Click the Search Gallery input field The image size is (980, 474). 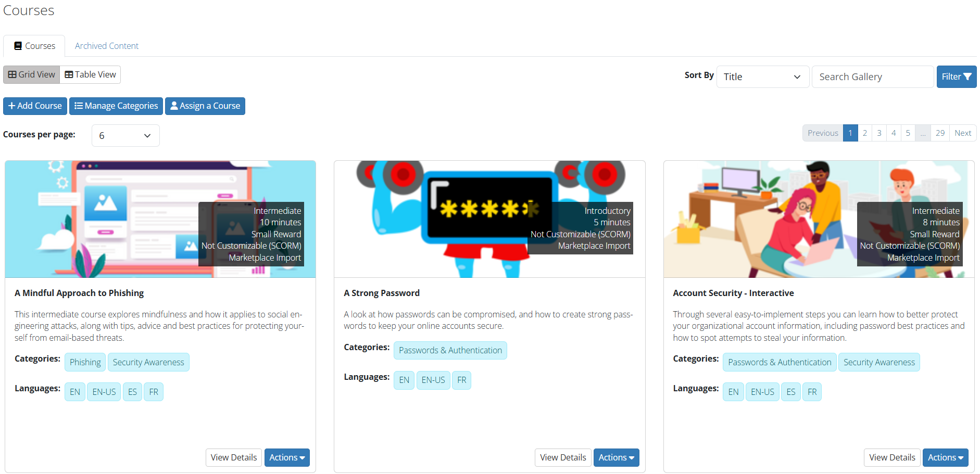[x=873, y=76]
